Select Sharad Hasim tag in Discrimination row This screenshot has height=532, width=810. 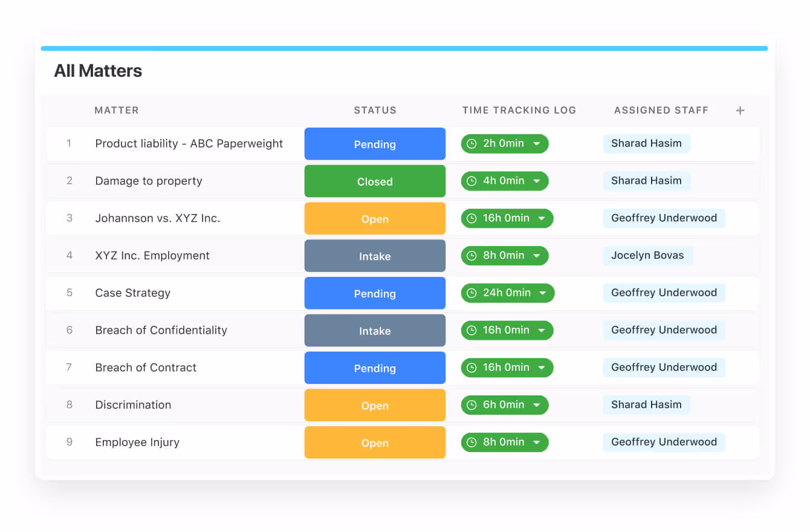tap(646, 405)
